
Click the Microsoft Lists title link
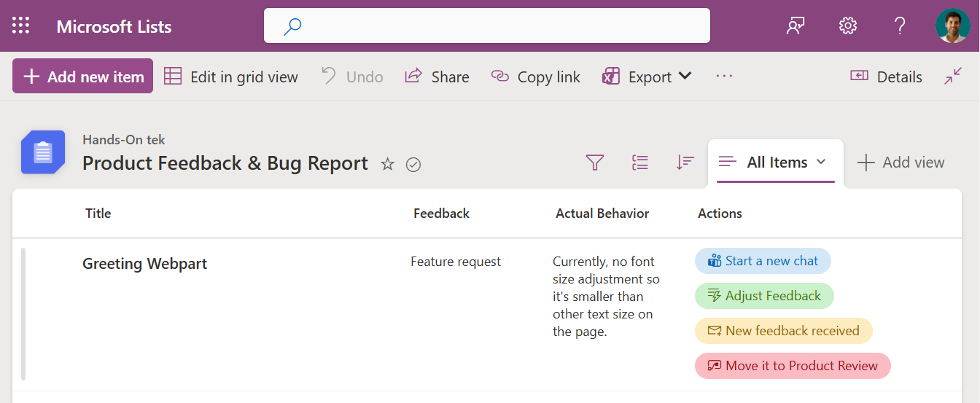tap(114, 27)
